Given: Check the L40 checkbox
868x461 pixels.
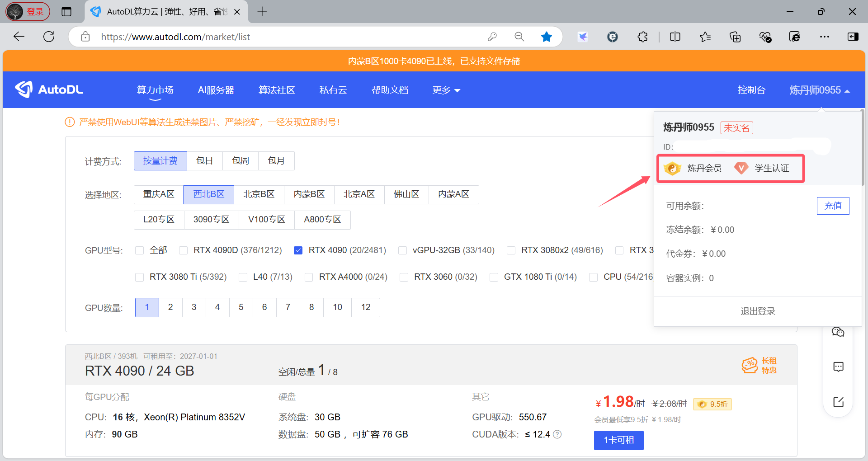Looking at the screenshot, I should (243, 277).
